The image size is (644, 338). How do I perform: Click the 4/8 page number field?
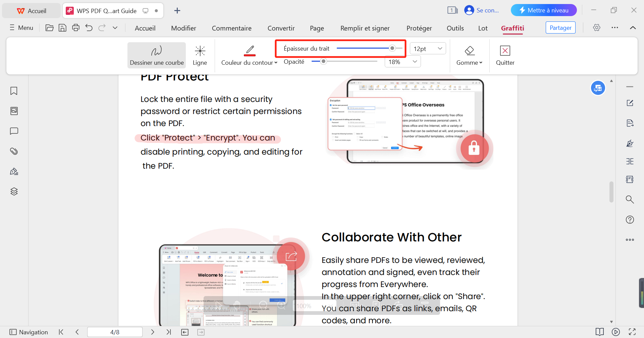(x=115, y=332)
